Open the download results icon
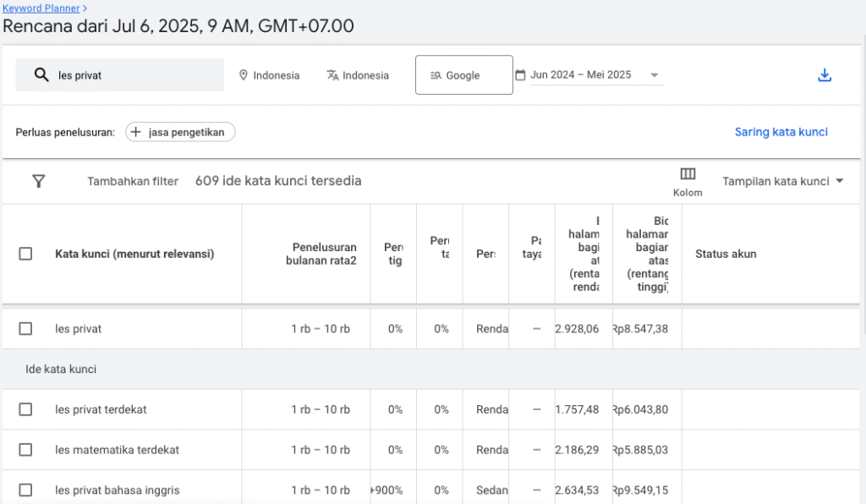 click(825, 74)
